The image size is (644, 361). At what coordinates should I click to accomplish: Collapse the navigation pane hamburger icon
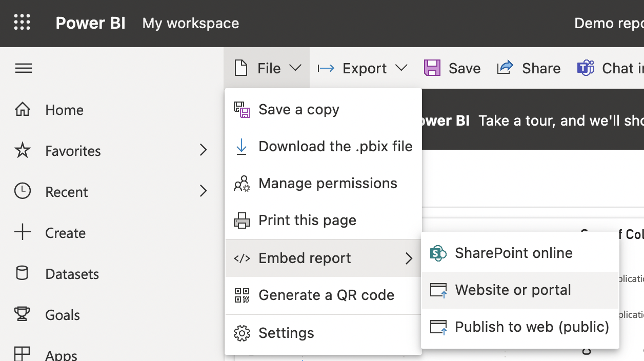pos(24,68)
